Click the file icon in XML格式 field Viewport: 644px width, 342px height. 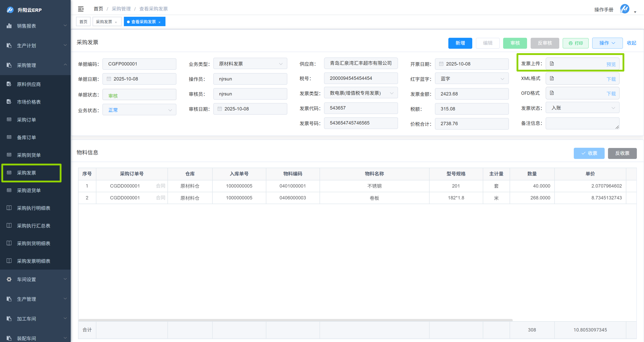552,78
